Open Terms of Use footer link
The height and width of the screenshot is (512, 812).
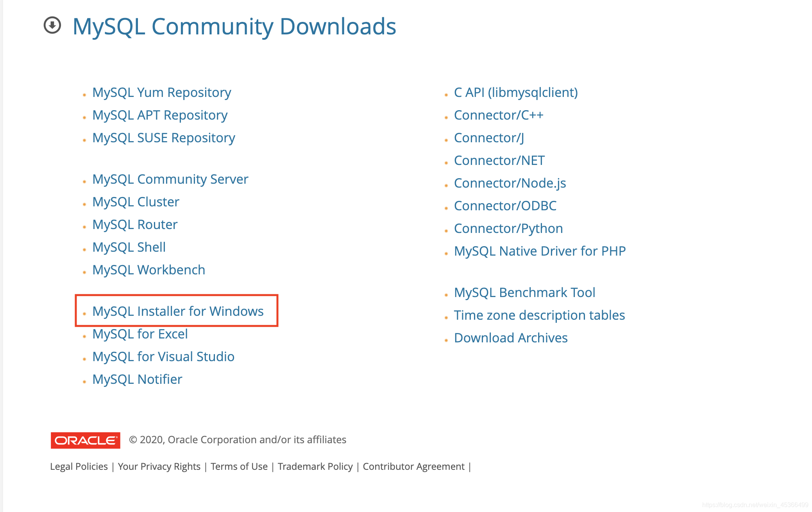239,467
